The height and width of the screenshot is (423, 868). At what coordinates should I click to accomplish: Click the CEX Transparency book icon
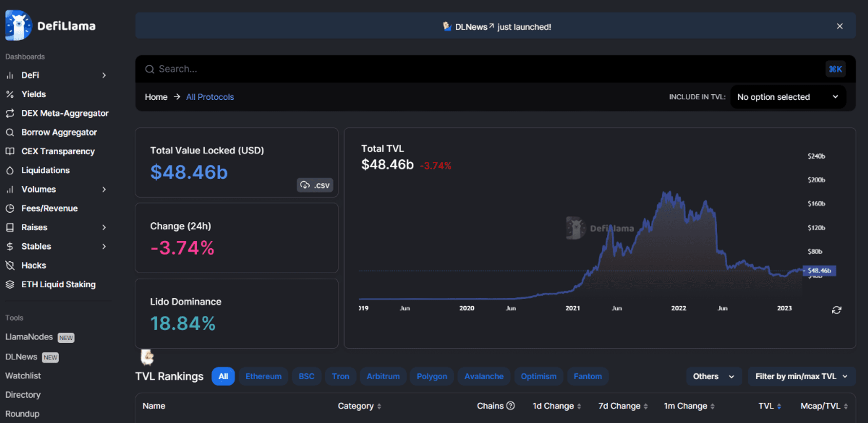(x=10, y=151)
